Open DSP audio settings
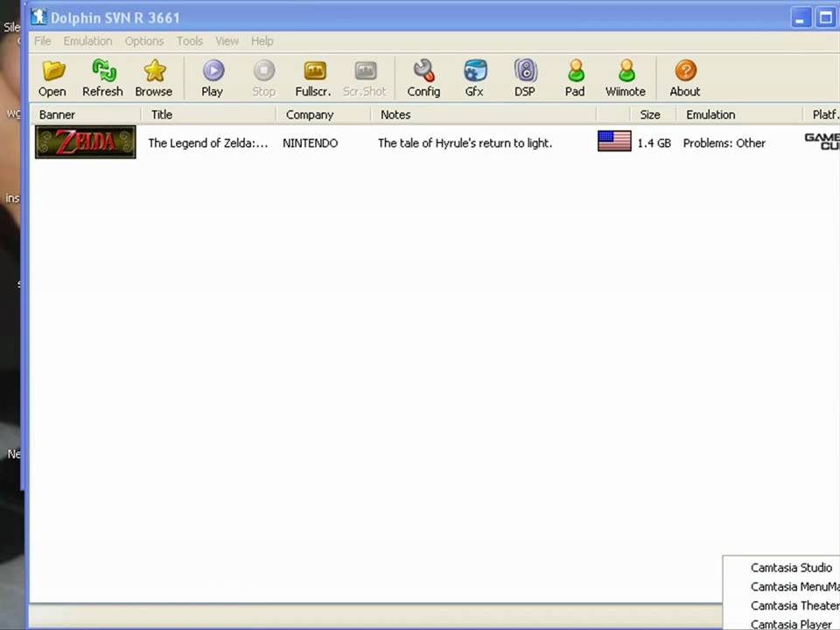The image size is (840, 630). [525, 78]
